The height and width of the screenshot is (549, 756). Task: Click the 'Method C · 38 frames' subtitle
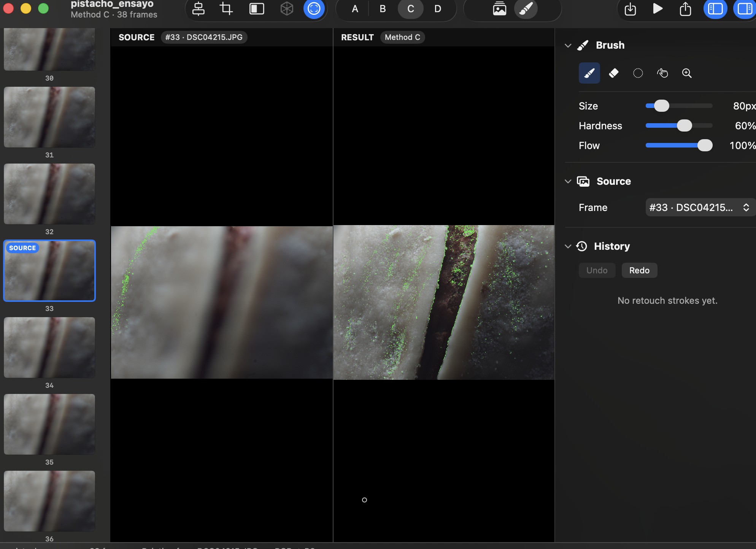click(x=114, y=14)
